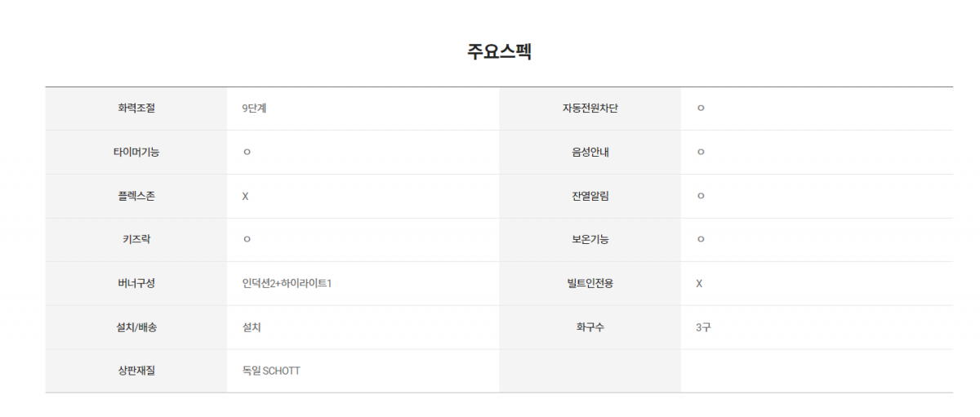Image resolution: width=980 pixels, height=417 pixels.
Task: Click the 음성안내 label
Action: (590, 152)
